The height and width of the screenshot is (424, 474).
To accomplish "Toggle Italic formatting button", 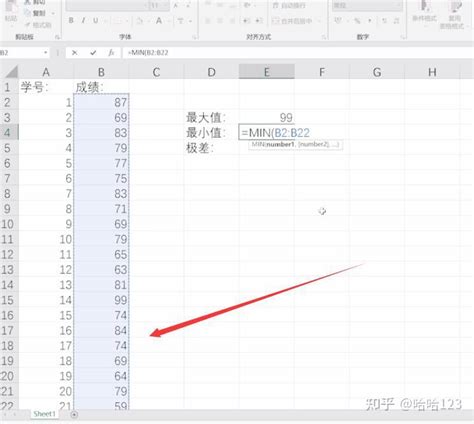I will [83, 21].
